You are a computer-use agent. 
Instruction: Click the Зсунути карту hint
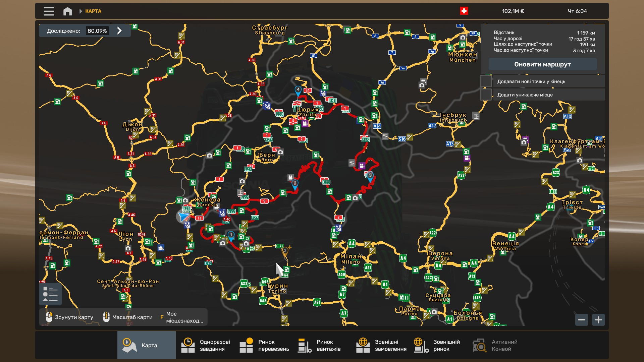(69, 317)
